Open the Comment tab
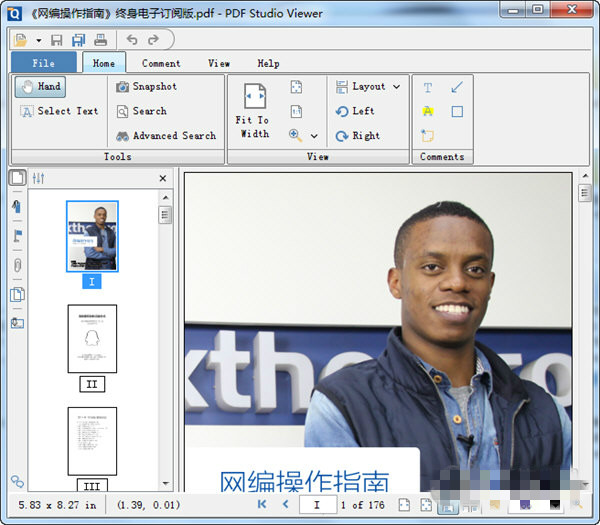 [x=161, y=63]
